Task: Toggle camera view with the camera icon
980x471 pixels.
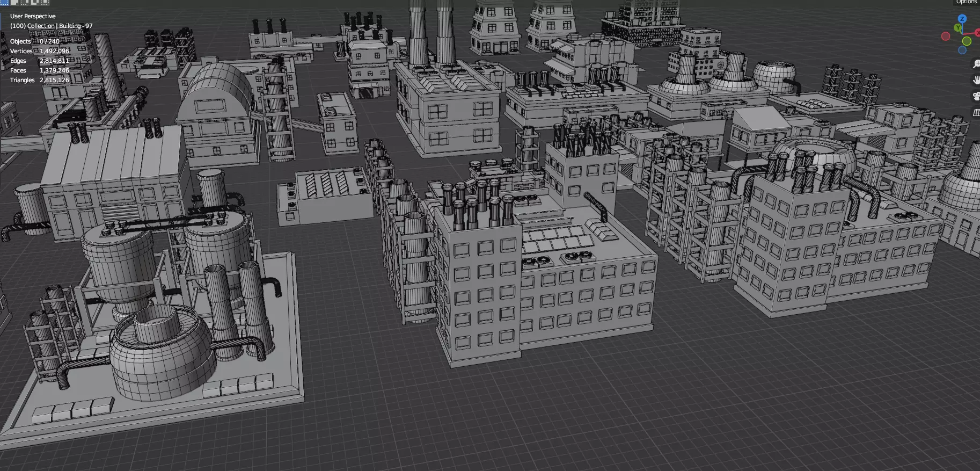Action: click(976, 96)
